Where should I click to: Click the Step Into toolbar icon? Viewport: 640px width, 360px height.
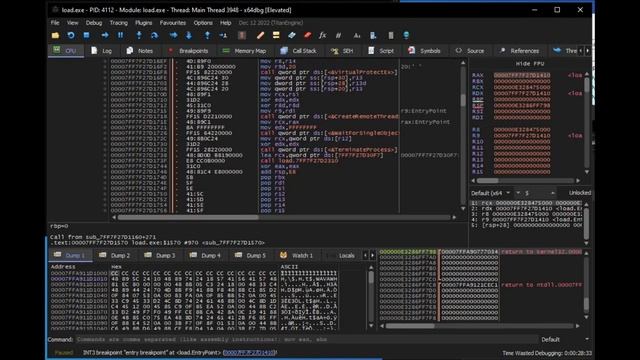139,36
